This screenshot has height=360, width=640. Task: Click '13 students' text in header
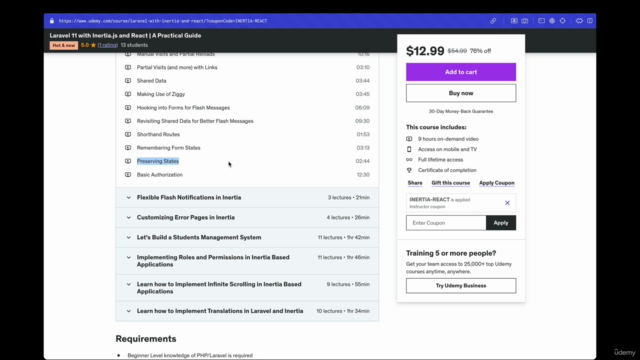tap(134, 45)
